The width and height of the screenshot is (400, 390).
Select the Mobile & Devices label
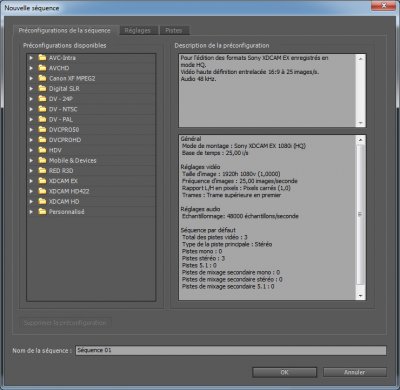[73, 160]
